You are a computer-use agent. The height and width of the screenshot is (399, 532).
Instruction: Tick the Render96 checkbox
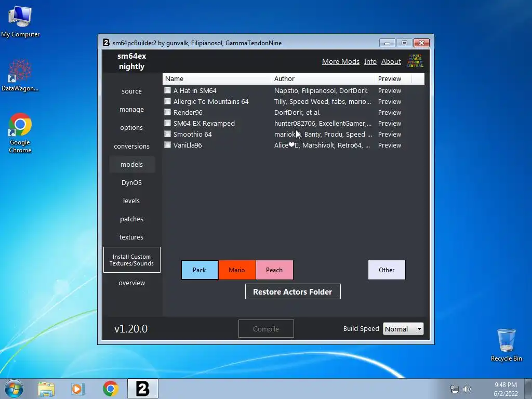click(x=168, y=112)
